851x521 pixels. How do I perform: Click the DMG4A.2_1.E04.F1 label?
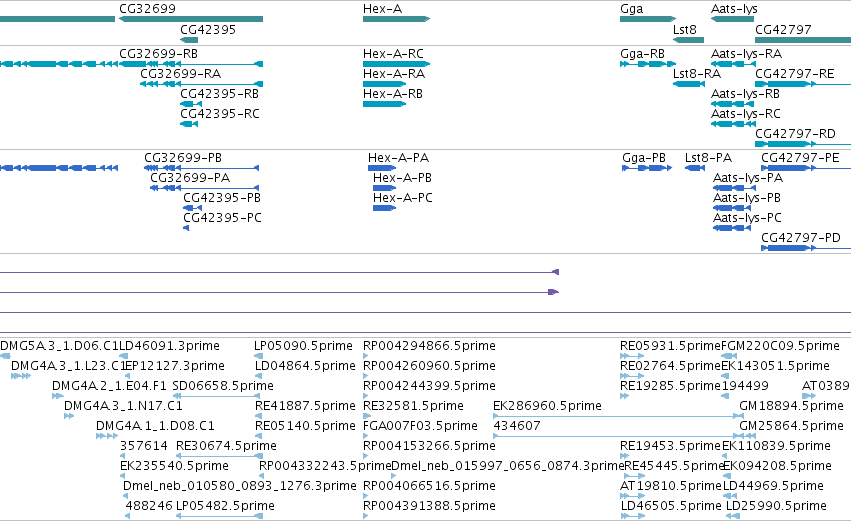(x=110, y=386)
